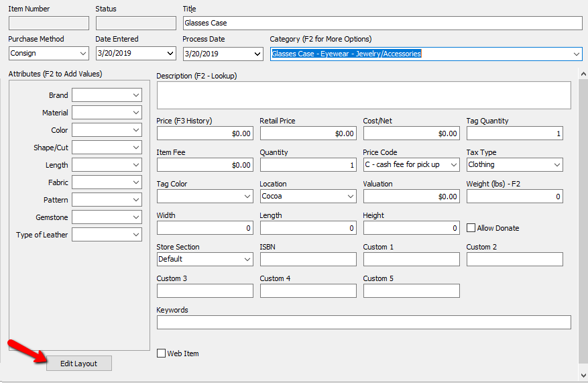Screen dimensions: 588x383
Task: Open the Color attribute dropdown
Action: tap(107, 130)
